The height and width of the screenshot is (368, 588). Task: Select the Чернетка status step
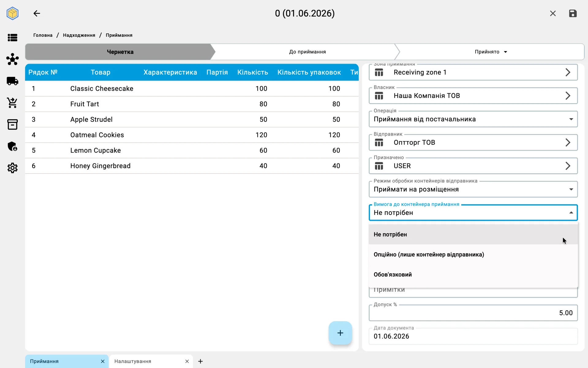120,52
